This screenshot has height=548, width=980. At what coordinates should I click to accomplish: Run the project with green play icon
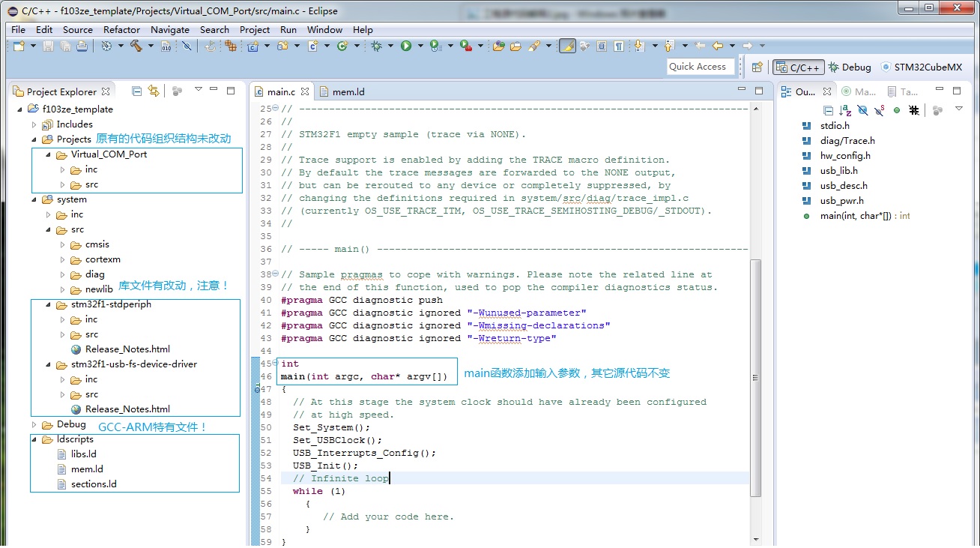tap(406, 46)
